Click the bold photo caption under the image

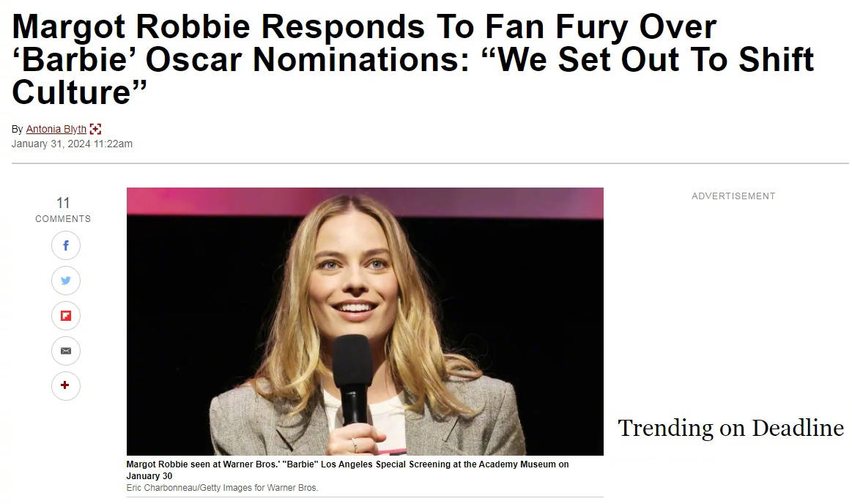(347, 470)
